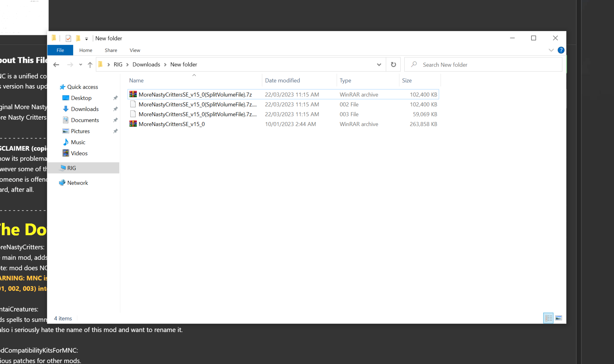Click the 263,858 KB size cell
This screenshot has width=614, height=364.
point(423,124)
